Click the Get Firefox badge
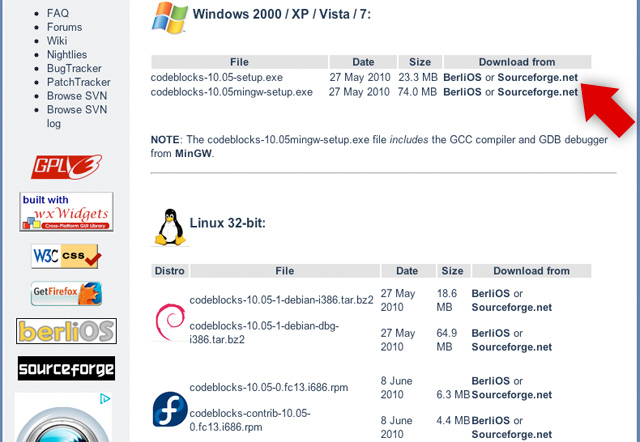 (67, 293)
